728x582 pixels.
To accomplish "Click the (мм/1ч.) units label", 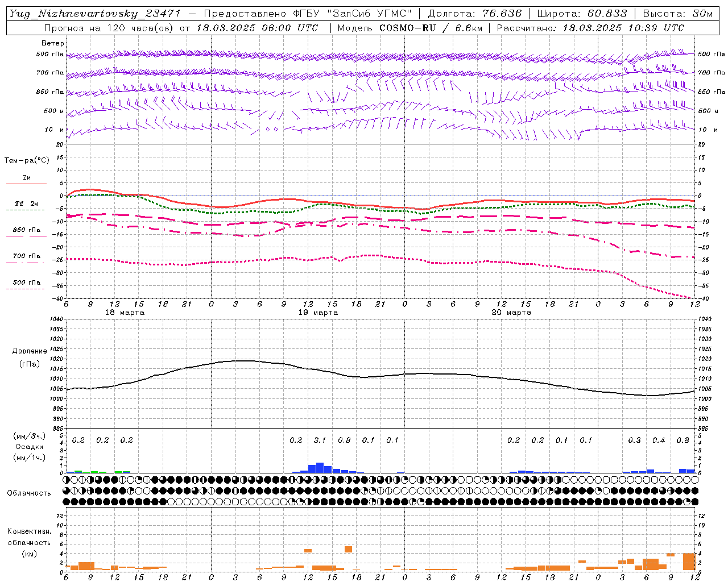I will pyautogui.click(x=29, y=458).
